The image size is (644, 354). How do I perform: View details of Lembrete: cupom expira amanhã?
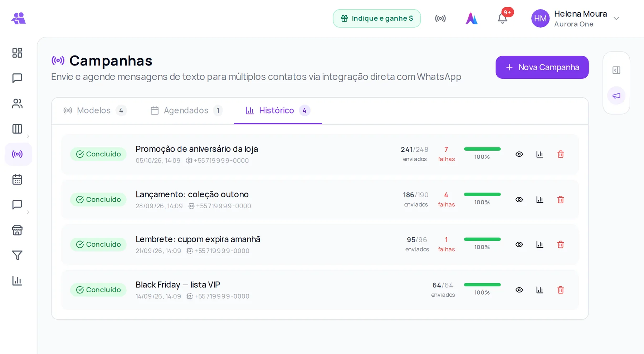(519, 244)
